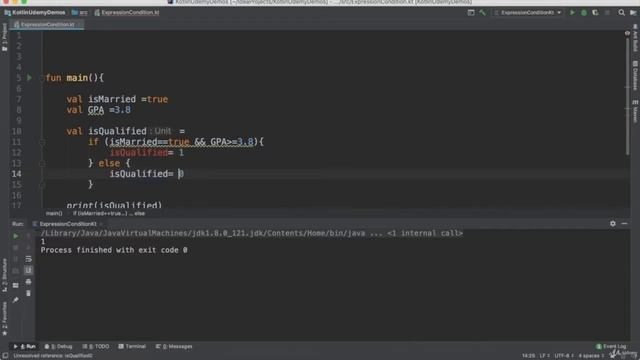
Task: Click the layout icon left of the hammer
Action: pyautogui.click(x=471, y=13)
